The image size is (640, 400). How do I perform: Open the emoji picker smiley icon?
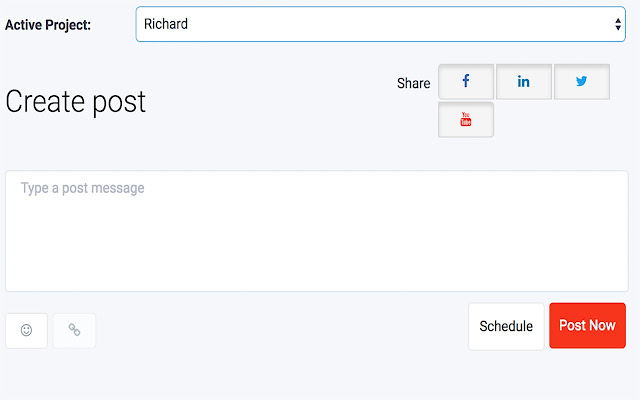27,330
